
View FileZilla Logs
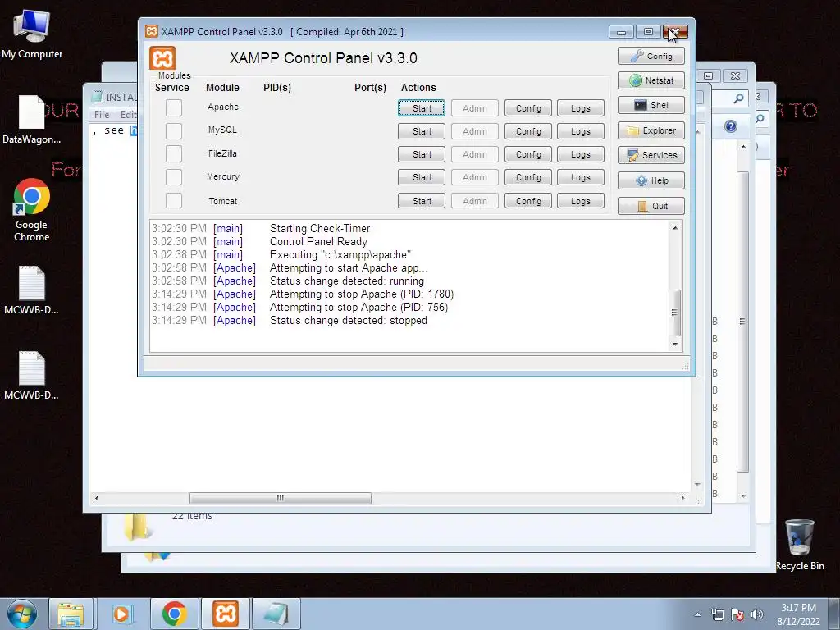point(581,154)
